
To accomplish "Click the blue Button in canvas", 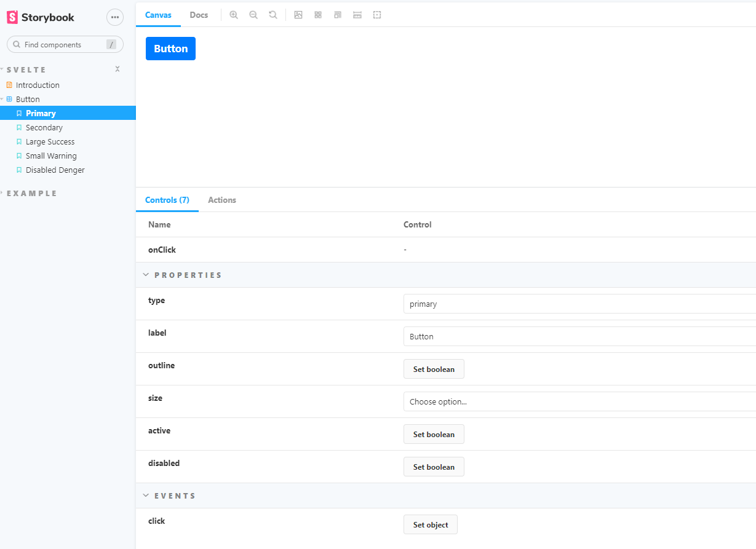I will [x=170, y=49].
